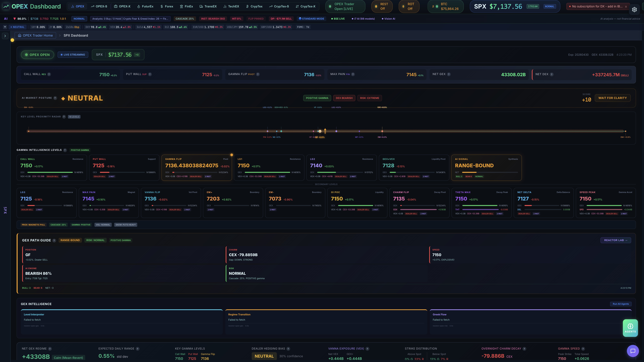
Task: Toggle the LIVE STREAMING indicator
Action: [x=73, y=55]
